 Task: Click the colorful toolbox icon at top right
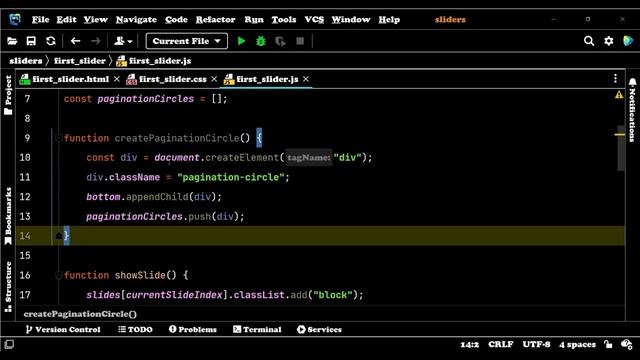[x=628, y=41]
